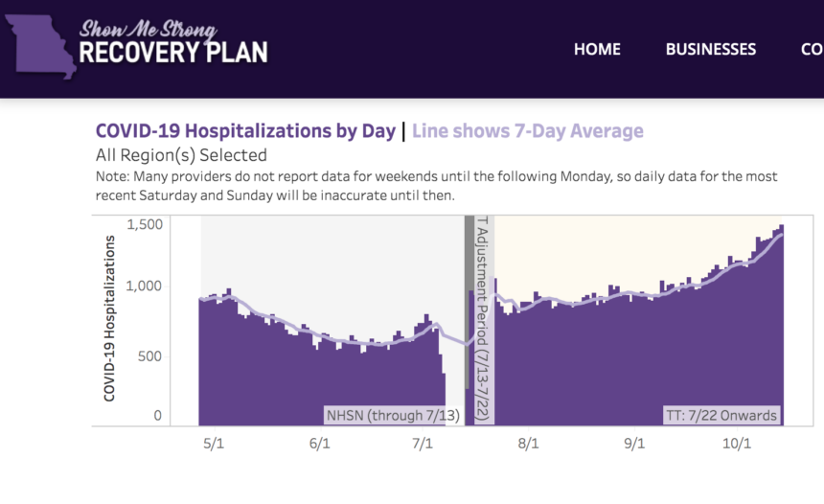Click the 6/1 date label on x-axis
This screenshot has height=504, width=824.
pos(319,444)
